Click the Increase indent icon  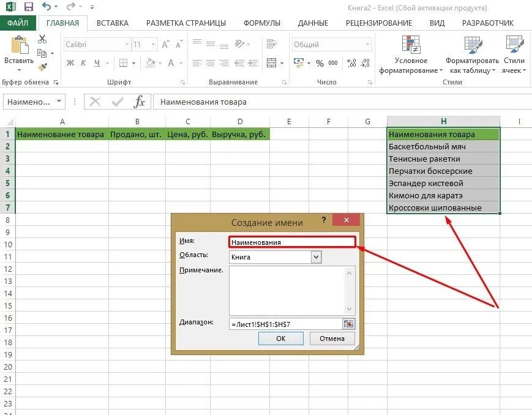(x=253, y=63)
